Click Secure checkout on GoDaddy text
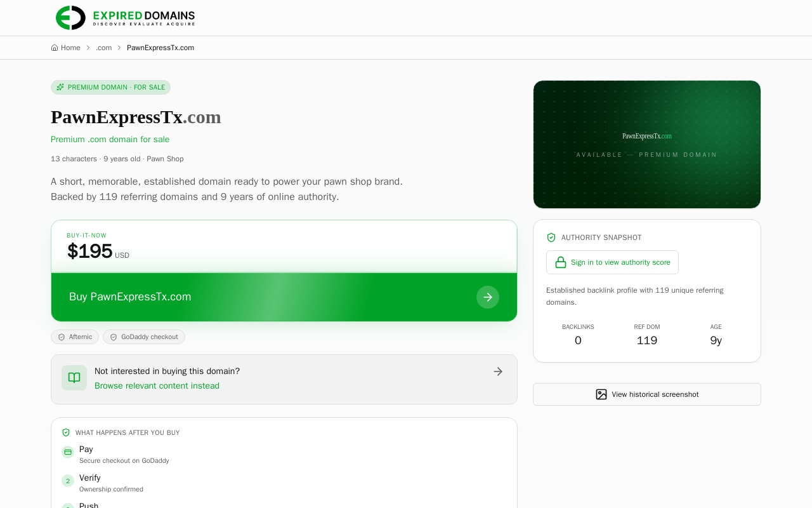 click(x=124, y=460)
